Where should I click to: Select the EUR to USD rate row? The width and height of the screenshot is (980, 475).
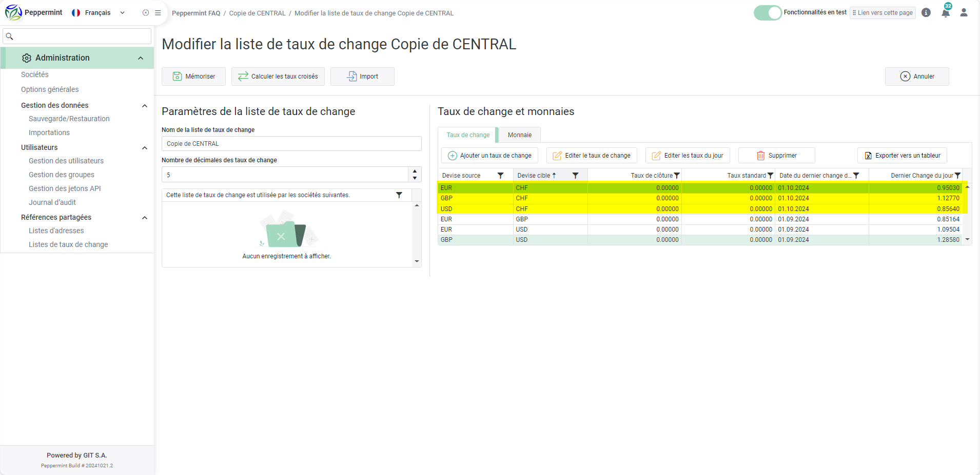click(700, 230)
